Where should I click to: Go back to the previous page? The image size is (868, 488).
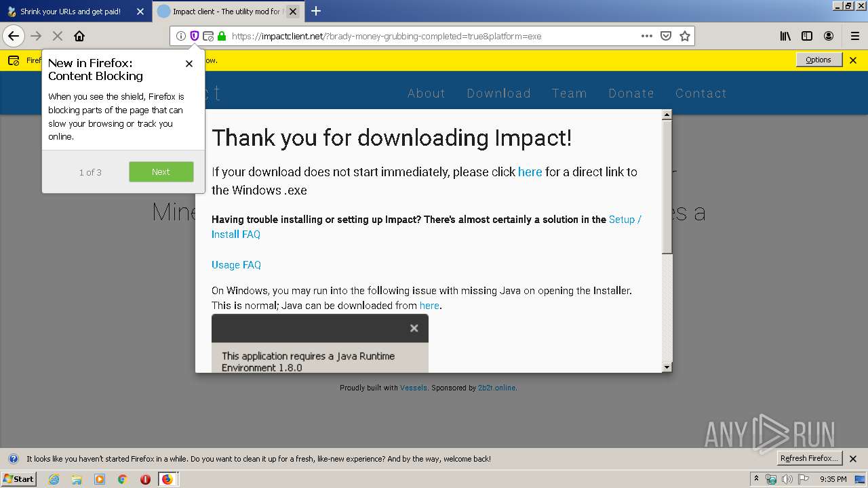[x=14, y=36]
